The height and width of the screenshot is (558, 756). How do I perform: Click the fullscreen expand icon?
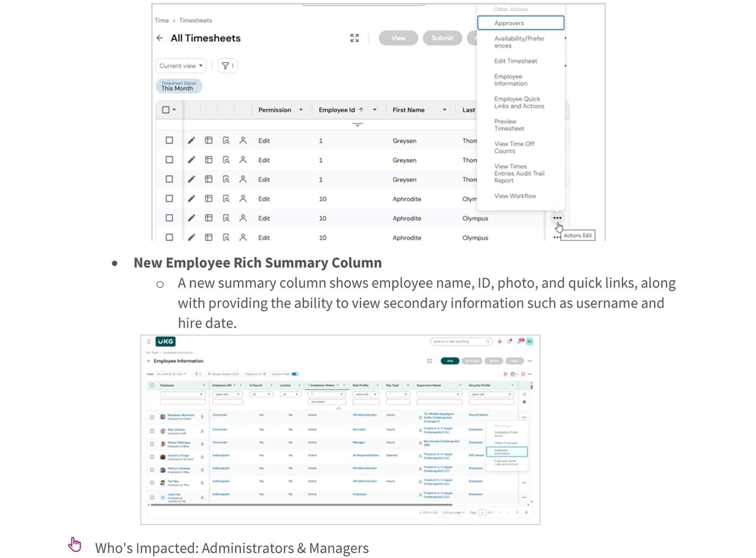tap(354, 38)
